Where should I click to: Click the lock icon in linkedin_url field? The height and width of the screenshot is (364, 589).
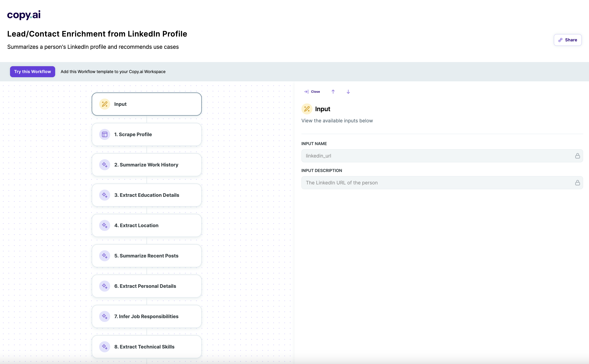577,156
